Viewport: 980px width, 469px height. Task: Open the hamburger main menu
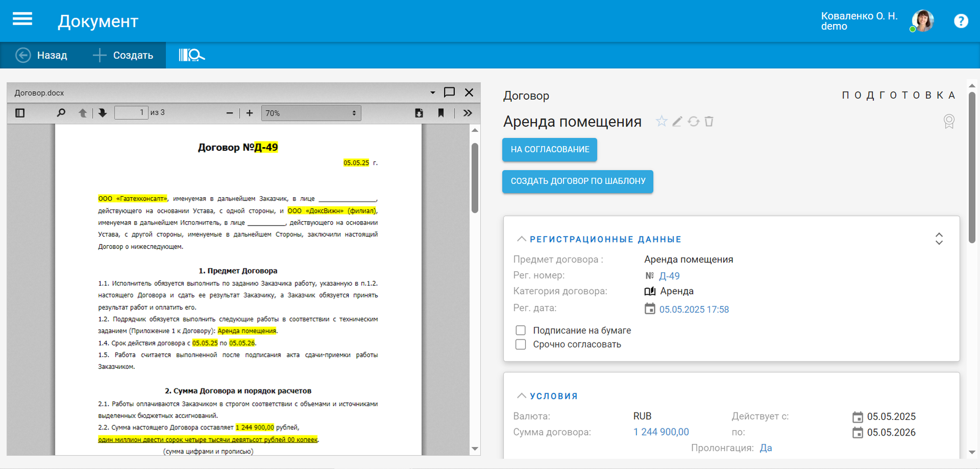[22, 20]
